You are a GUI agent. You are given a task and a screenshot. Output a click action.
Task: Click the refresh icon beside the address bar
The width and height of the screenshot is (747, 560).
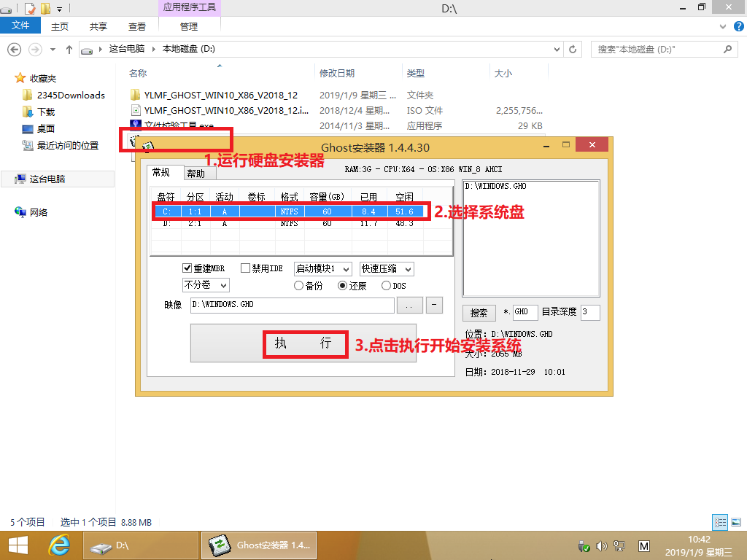(x=573, y=49)
